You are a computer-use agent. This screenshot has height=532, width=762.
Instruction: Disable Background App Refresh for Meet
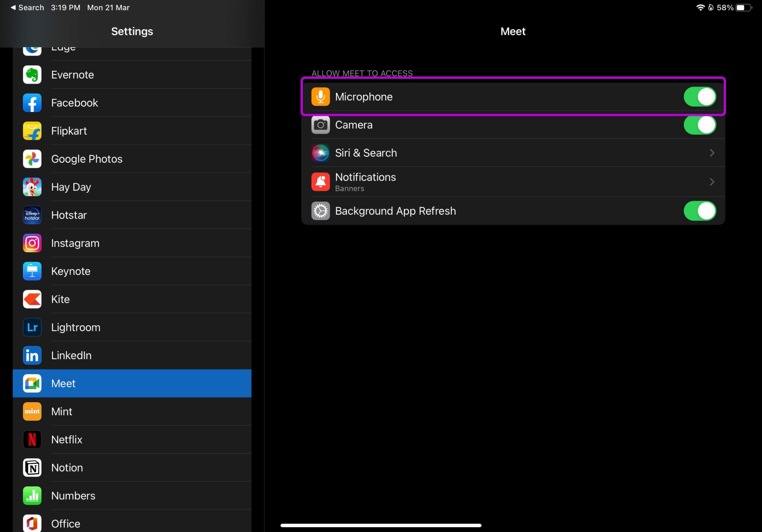pos(700,211)
